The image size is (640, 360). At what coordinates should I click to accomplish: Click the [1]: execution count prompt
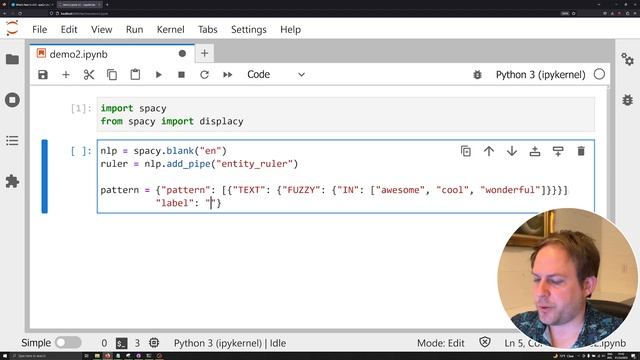(81, 108)
